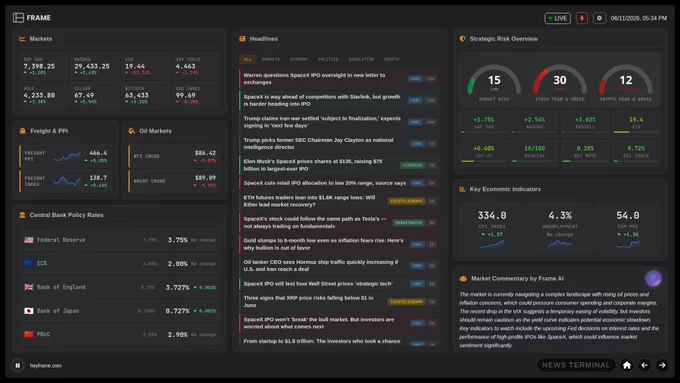Click the NEWS TERMINAL button

(575, 365)
